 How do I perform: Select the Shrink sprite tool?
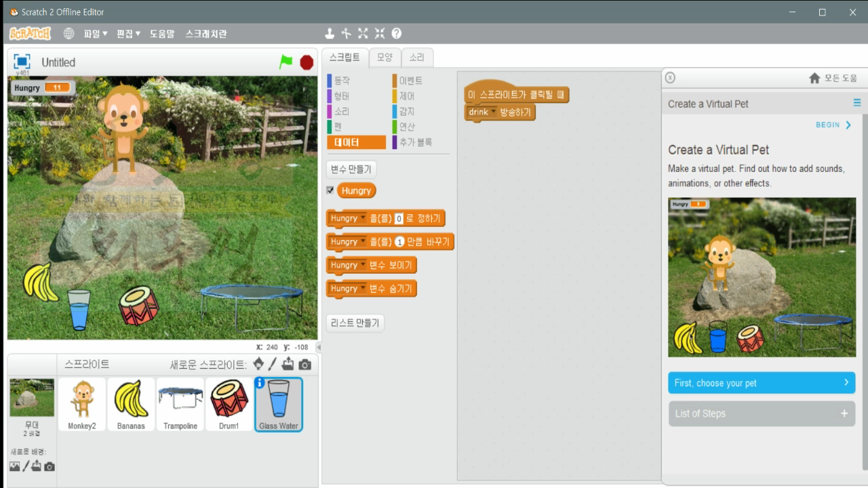click(379, 33)
